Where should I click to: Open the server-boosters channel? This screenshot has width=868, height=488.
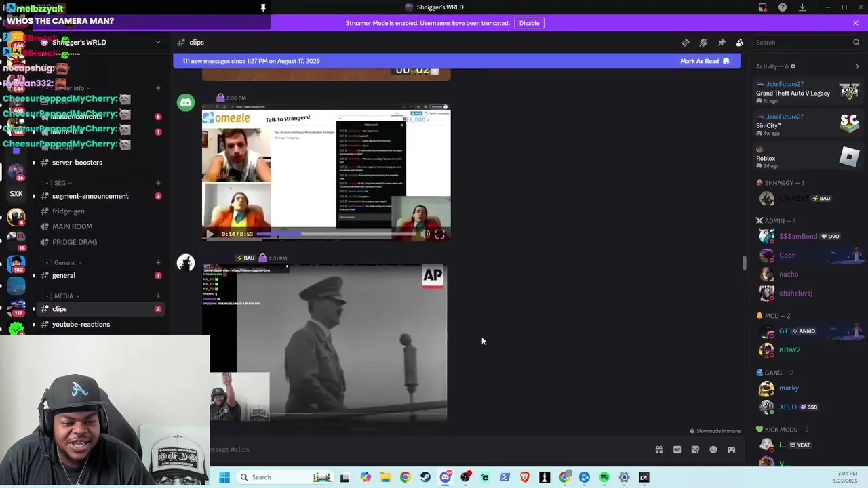pos(100,163)
